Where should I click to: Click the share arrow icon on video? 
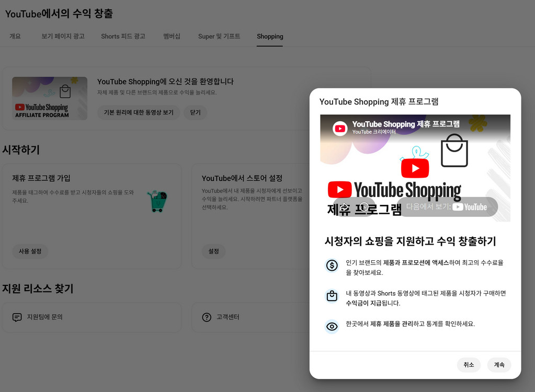tap(344, 206)
